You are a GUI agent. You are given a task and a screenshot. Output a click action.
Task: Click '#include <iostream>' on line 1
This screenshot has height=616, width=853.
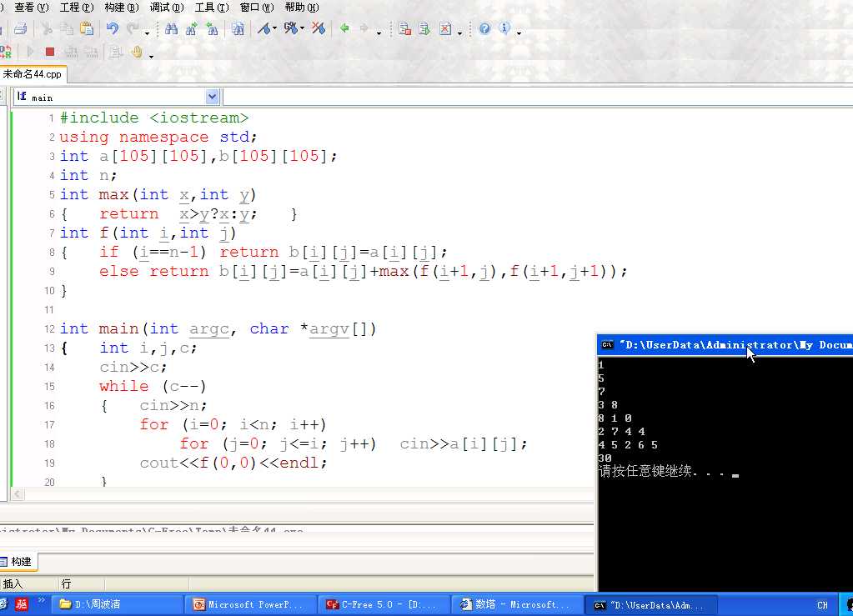[x=154, y=118]
